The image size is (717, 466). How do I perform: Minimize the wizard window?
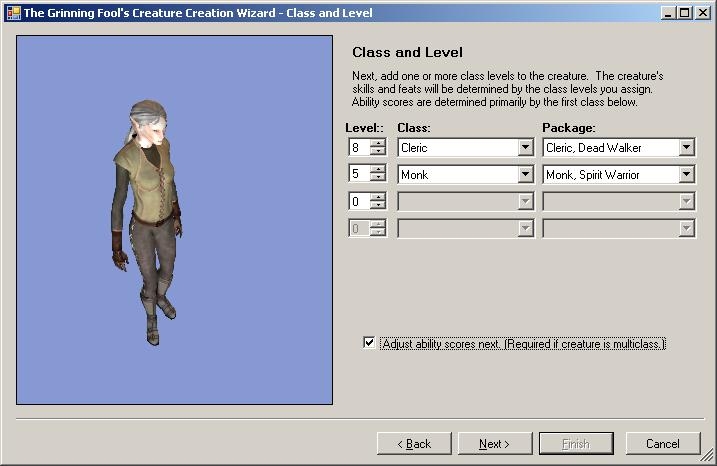coord(667,13)
